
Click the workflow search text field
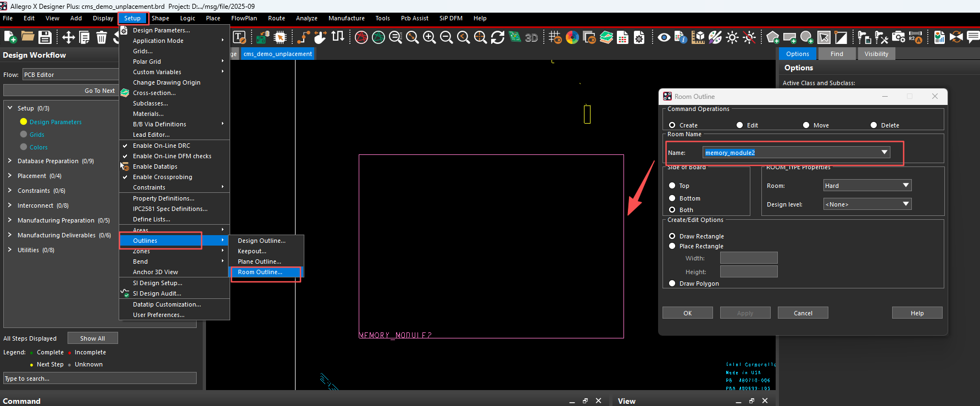pos(100,378)
